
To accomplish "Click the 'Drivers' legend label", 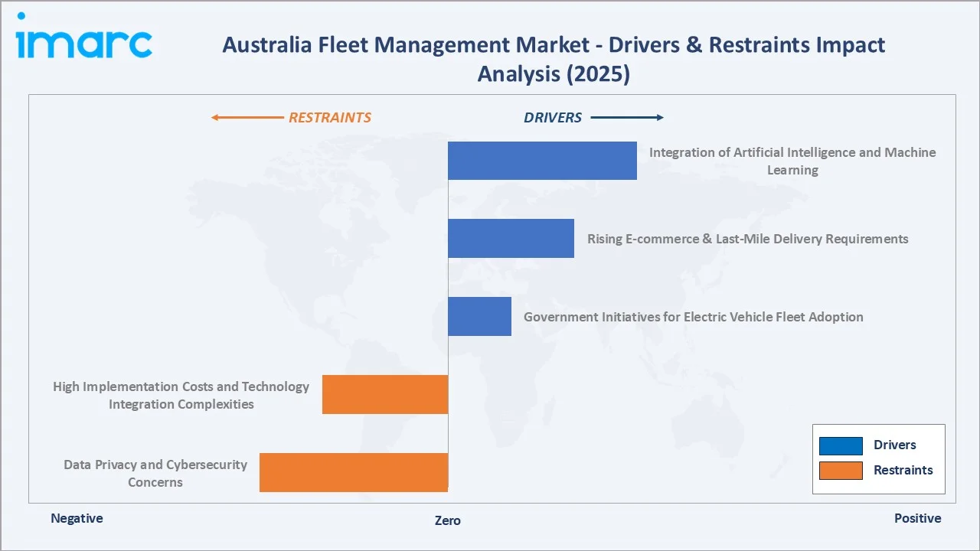I will coord(895,445).
